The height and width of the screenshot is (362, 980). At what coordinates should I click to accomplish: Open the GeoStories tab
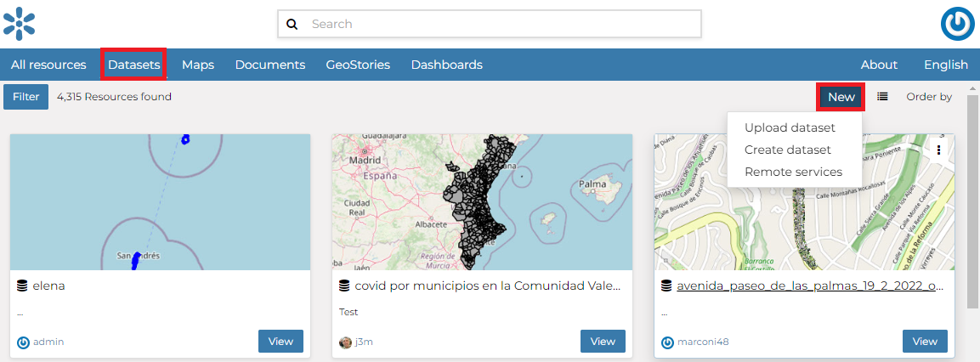[358, 65]
